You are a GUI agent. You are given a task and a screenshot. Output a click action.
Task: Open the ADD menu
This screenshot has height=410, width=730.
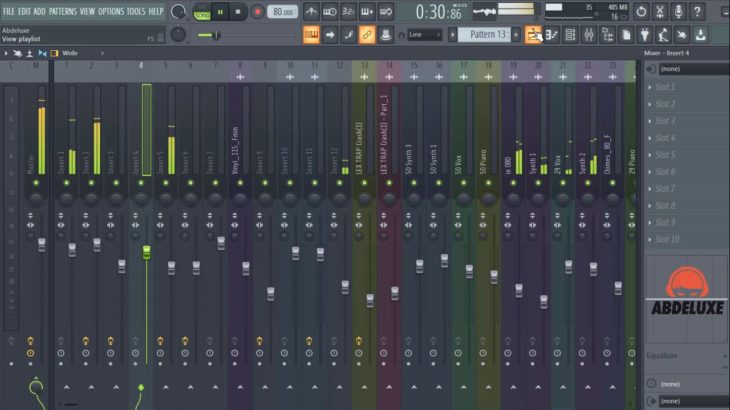pyautogui.click(x=40, y=11)
